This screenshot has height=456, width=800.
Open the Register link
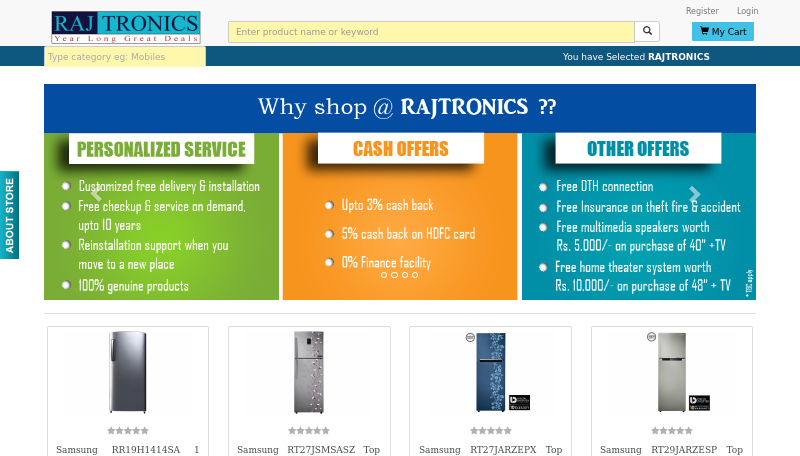[702, 11]
